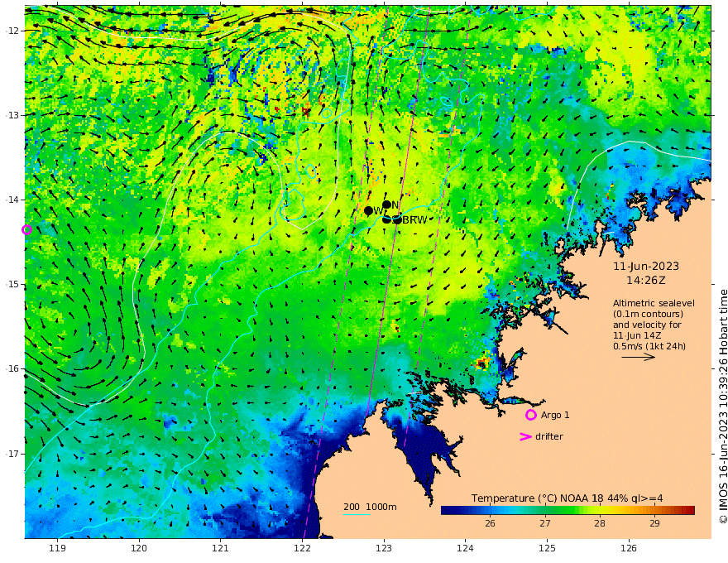Click the magenta Argo float circle on left edge
This screenshot has width=728, height=563.
click(x=26, y=229)
